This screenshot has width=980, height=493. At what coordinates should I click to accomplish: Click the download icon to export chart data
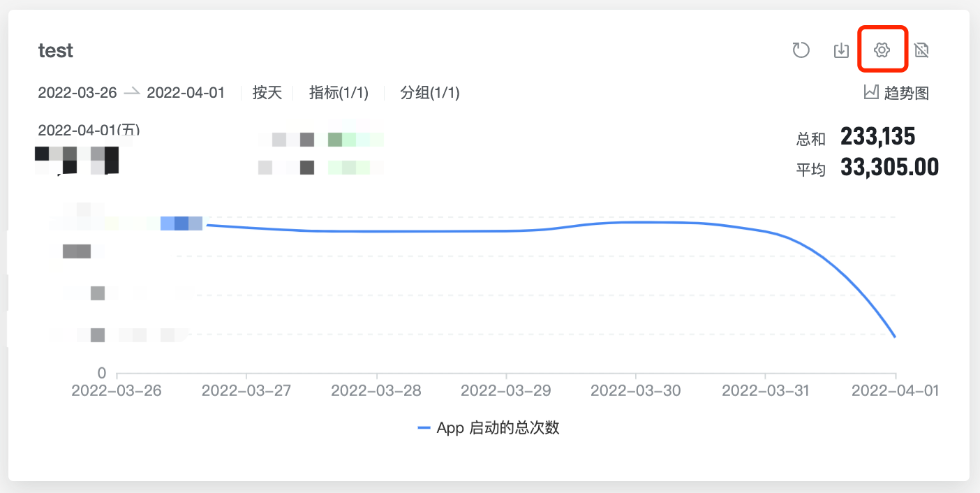[840, 50]
